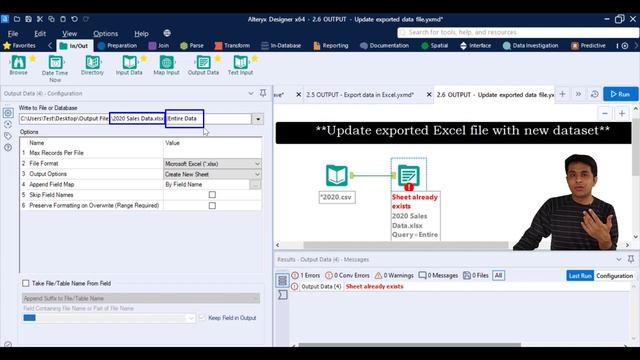Open the Edit menu
Viewport: 640px width, 360px height.
point(40,33)
